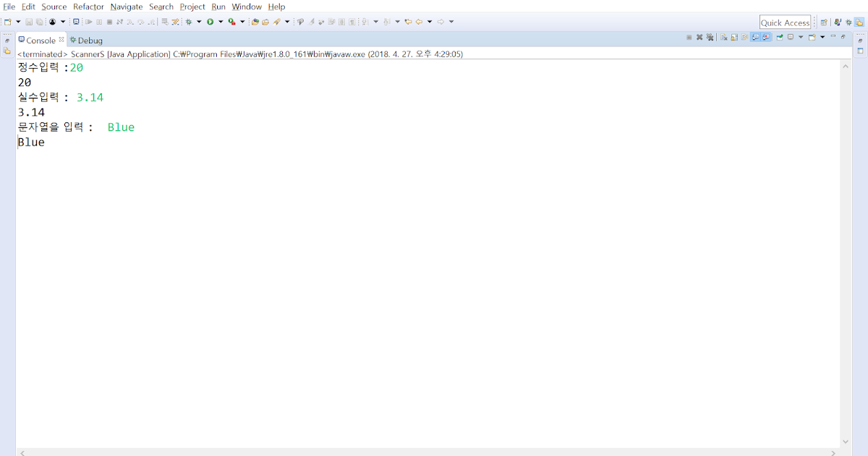Image resolution: width=868 pixels, height=456 pixels.
Task: Maximize the Console view
Action: [x=843, y=37]
